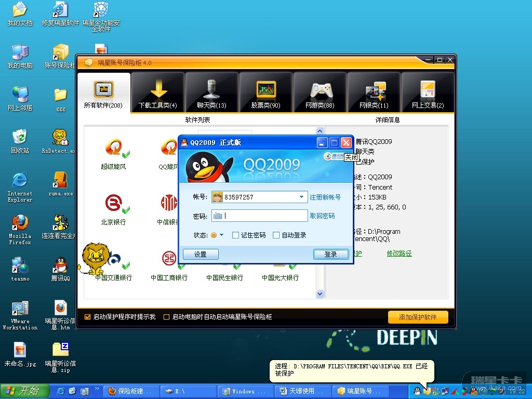Select 瑞星听诊信息.htm desktop file
Screen dimensions: 532x399
(60, 315)
